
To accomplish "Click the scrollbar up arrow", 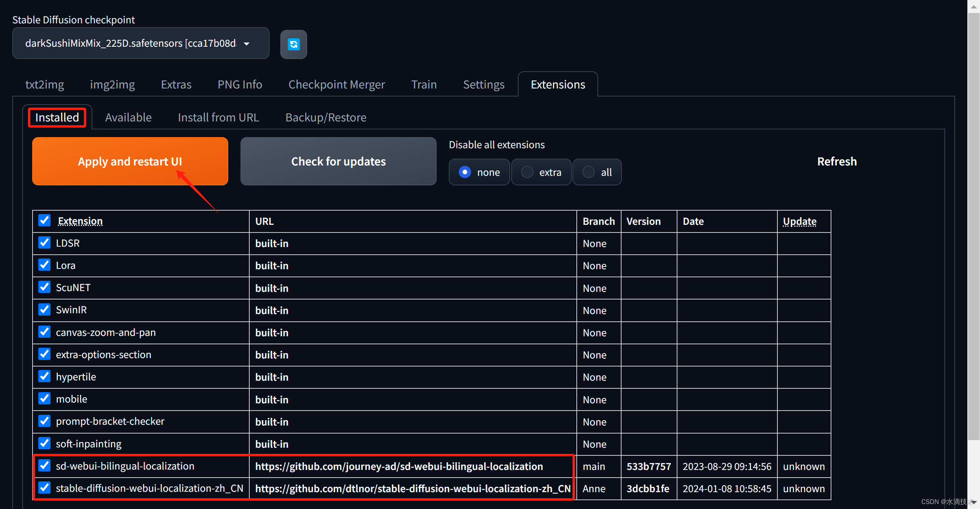I will click(x=973, y=6).
